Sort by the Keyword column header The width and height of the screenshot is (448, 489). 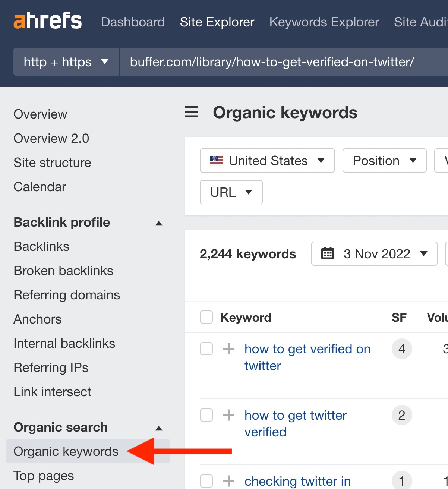point(246,318)
